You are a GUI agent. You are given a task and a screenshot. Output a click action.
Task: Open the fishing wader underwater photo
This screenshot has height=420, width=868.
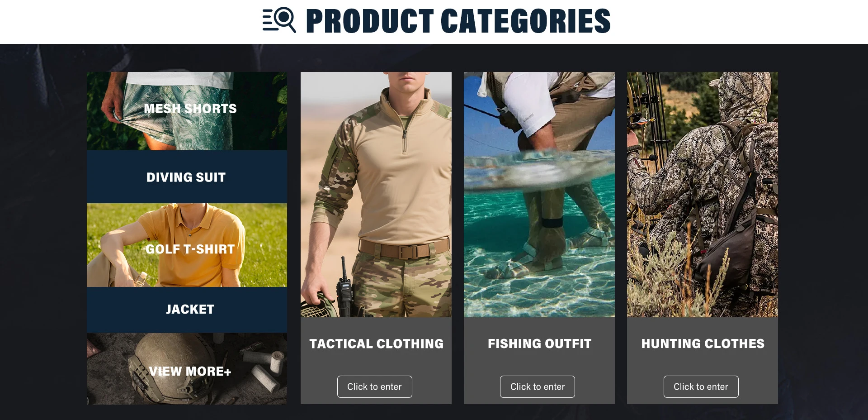(539, 195)
